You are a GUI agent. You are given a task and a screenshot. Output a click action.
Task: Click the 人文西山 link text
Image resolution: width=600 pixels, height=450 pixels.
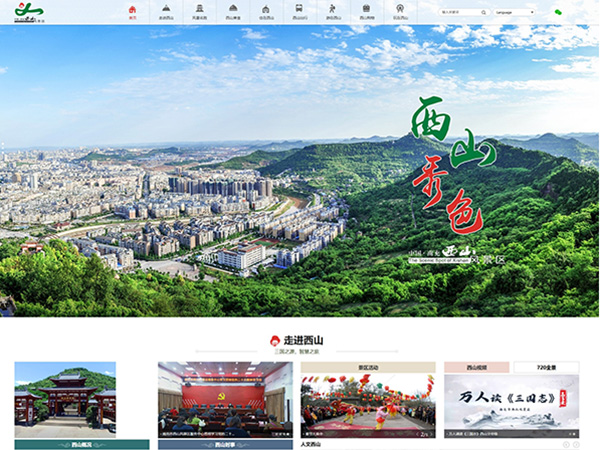click(x=312, y=444)
